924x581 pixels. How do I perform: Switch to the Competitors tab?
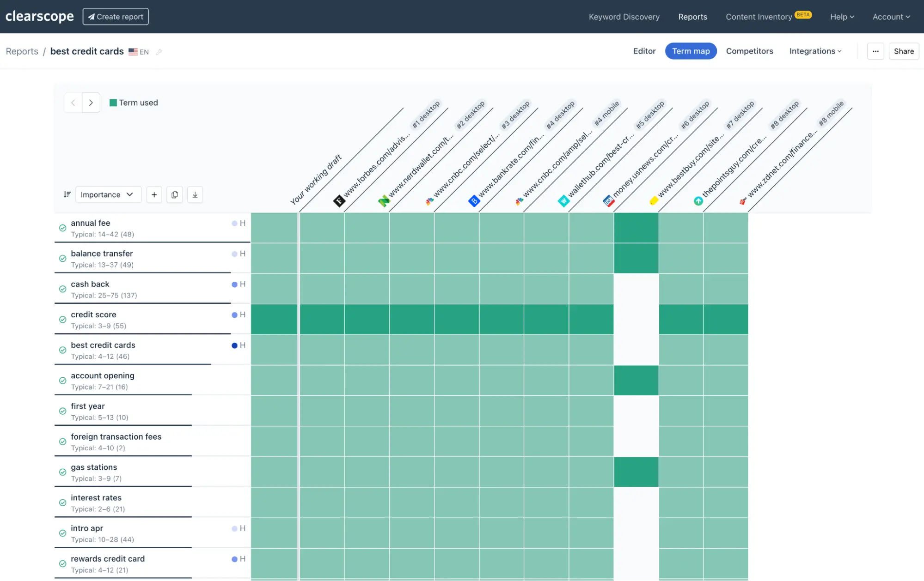[x=749, y=51]
